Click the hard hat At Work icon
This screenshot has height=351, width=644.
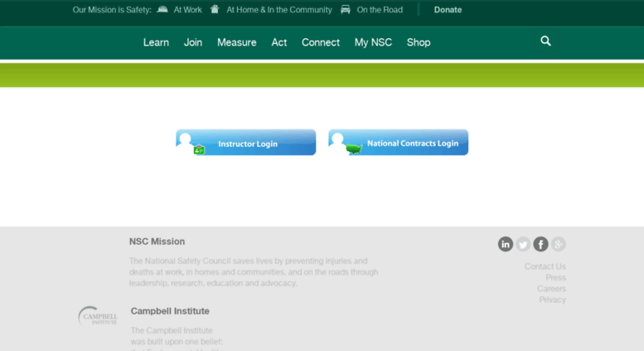[162, 9]
